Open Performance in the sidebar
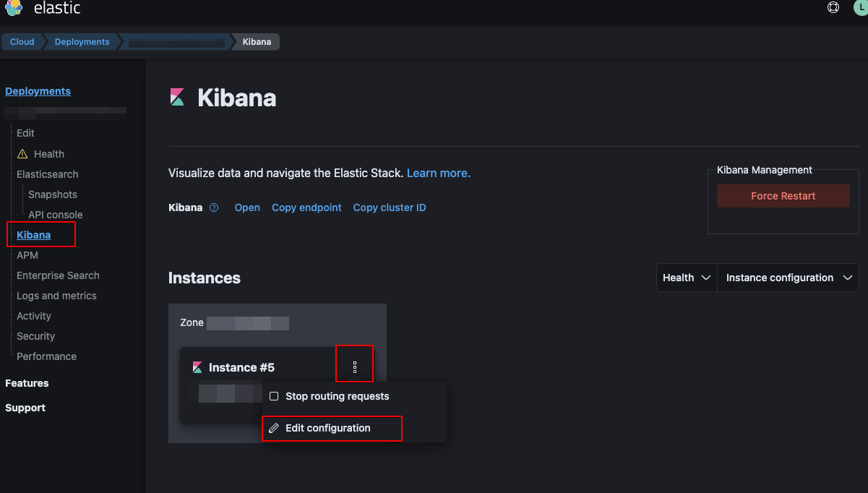This screenshot has height=493, width=868. (46, 356)
